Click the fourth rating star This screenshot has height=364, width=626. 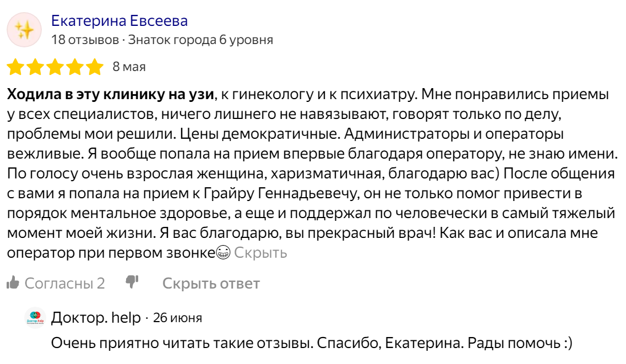(75, 67)
